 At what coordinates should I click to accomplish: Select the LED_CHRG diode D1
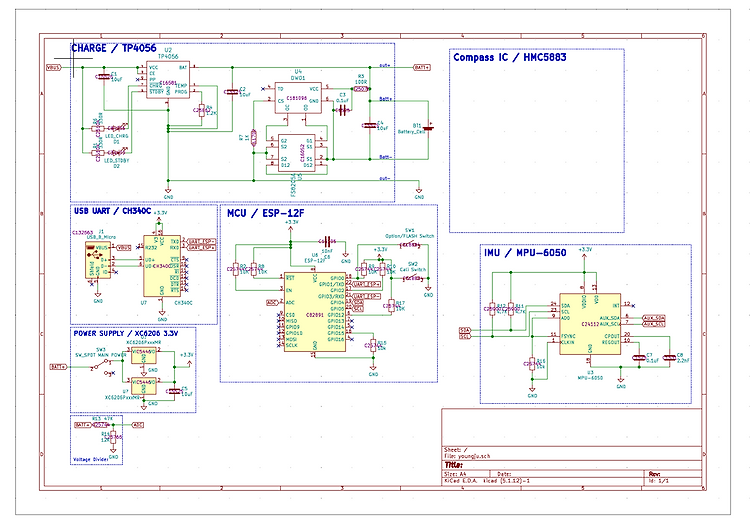(117, 128)
